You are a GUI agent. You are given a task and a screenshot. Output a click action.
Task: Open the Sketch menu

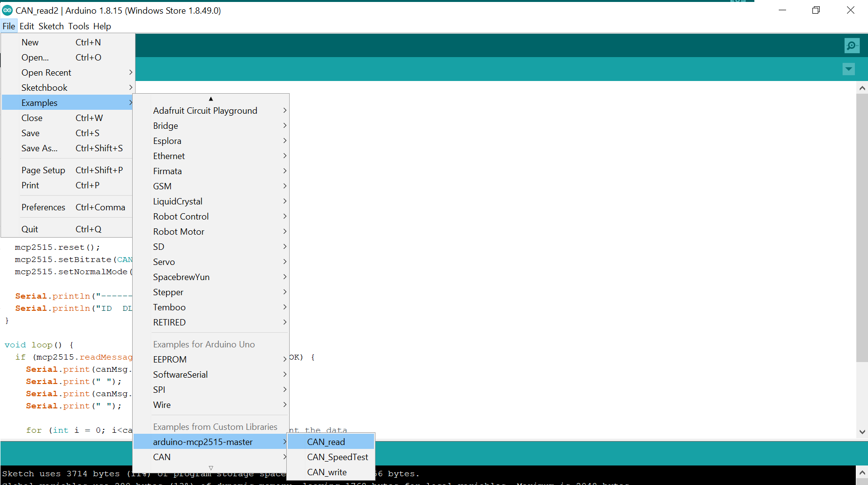(x=51, y=26)
